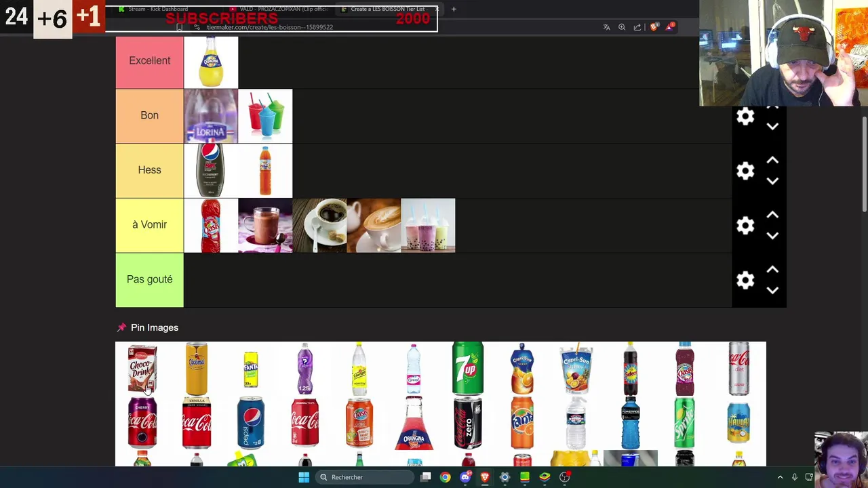868x488 pixels.
Task: Click the black coffee cup in à Vomir
Action: coord(319,226)
